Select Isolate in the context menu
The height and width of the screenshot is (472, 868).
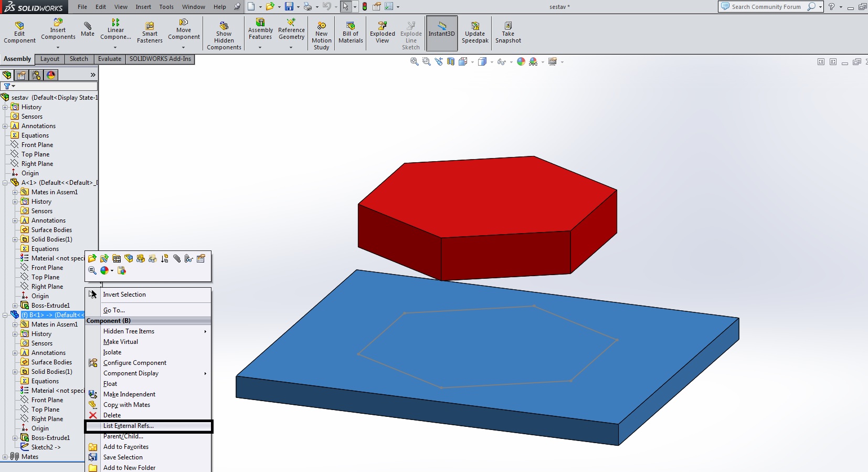[112, 352]
